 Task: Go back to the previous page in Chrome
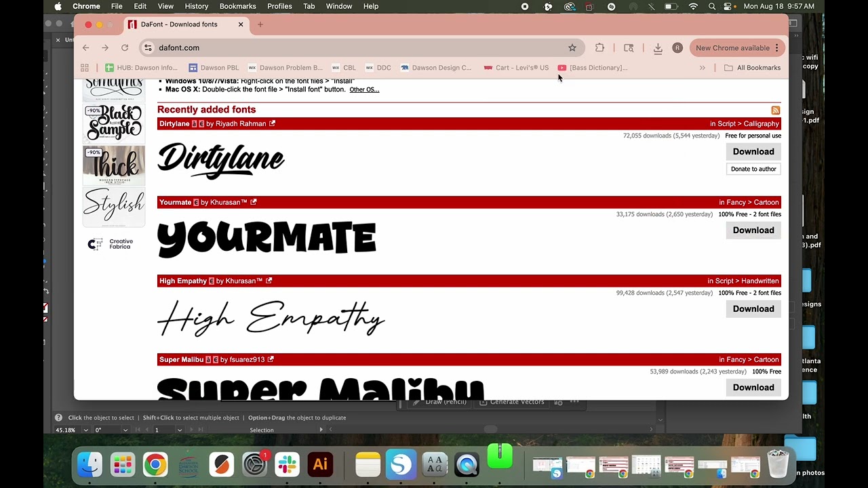click(85, 47)
